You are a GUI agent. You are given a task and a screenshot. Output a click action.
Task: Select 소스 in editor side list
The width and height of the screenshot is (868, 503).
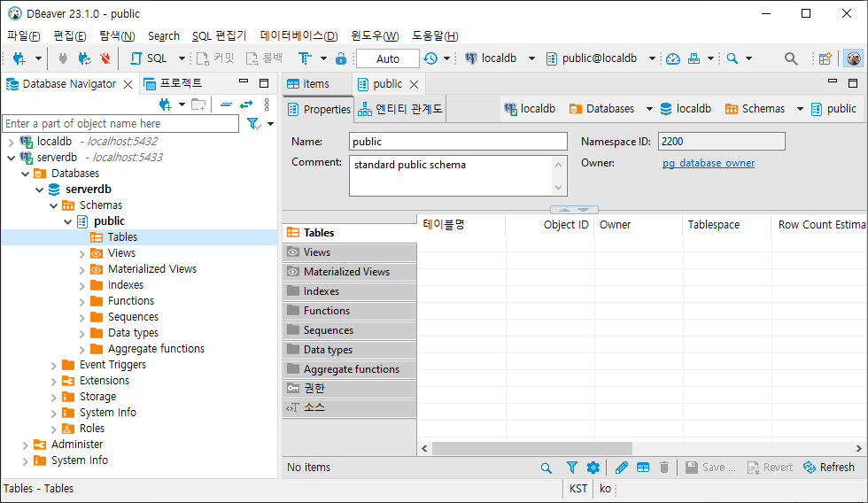349,408
